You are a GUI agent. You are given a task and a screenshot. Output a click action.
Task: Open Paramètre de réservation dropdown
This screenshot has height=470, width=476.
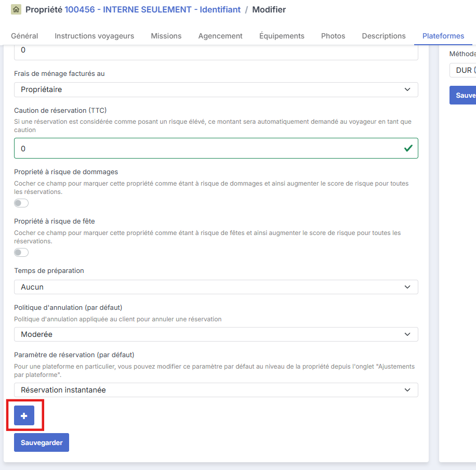click(216, 390)
